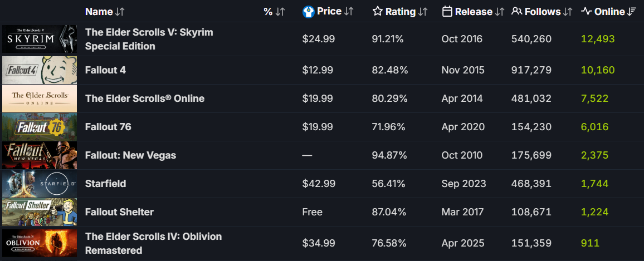Open the Fallout 4 game thumbnail

40,70
